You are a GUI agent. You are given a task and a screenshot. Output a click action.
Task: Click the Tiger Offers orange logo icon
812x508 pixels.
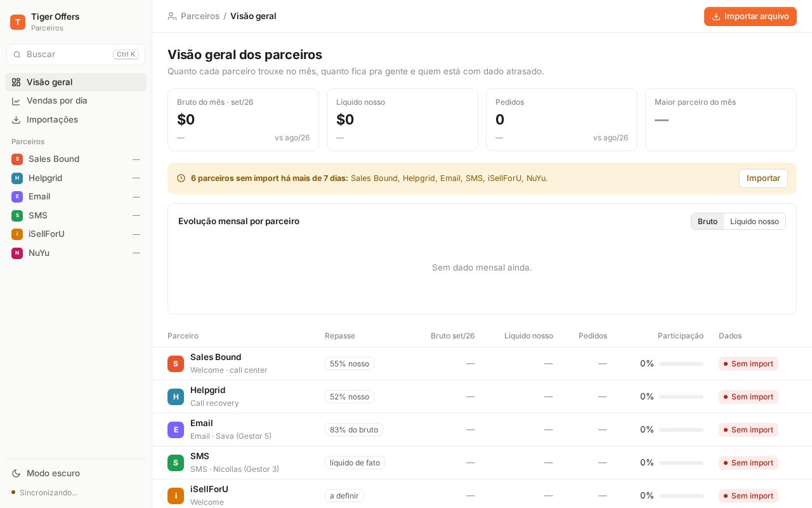pos(18,22)
